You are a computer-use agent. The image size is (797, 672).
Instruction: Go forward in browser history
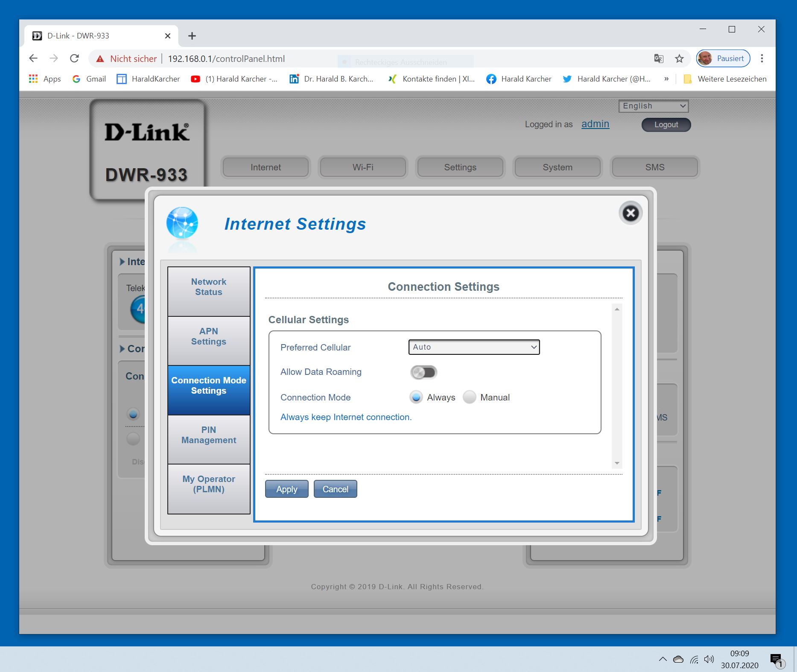[x=54, y=58]
